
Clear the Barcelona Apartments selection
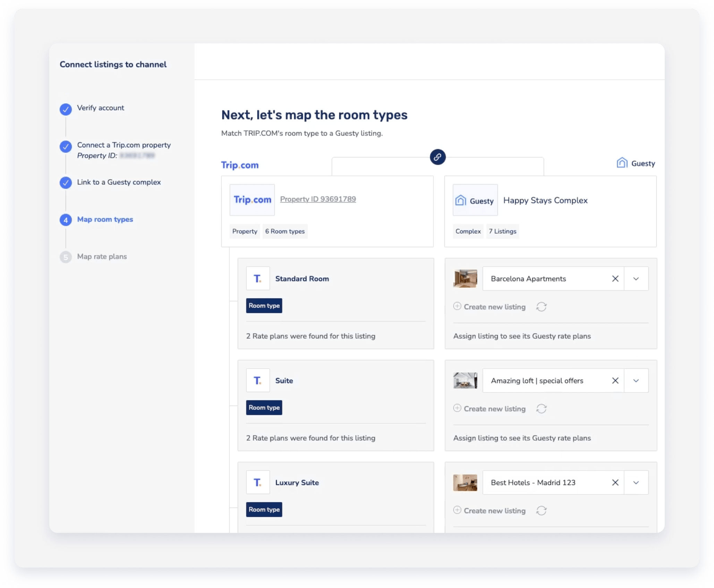tap(615, 279)
